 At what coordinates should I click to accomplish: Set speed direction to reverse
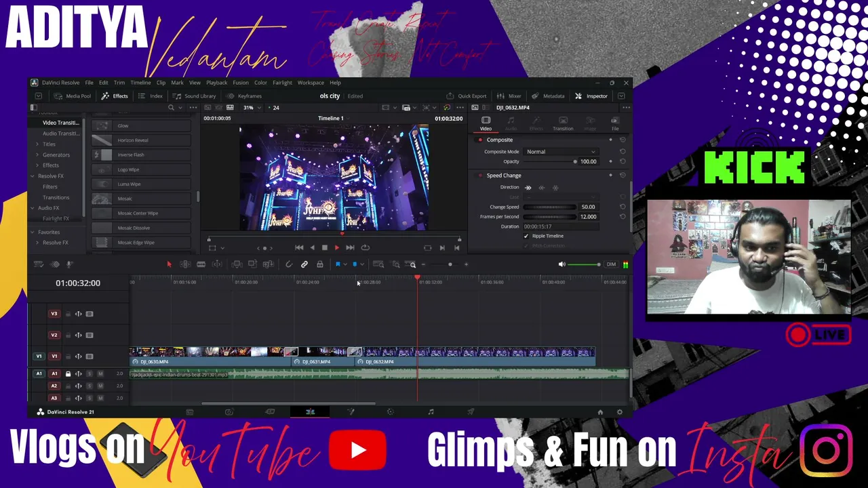(541, 188)
